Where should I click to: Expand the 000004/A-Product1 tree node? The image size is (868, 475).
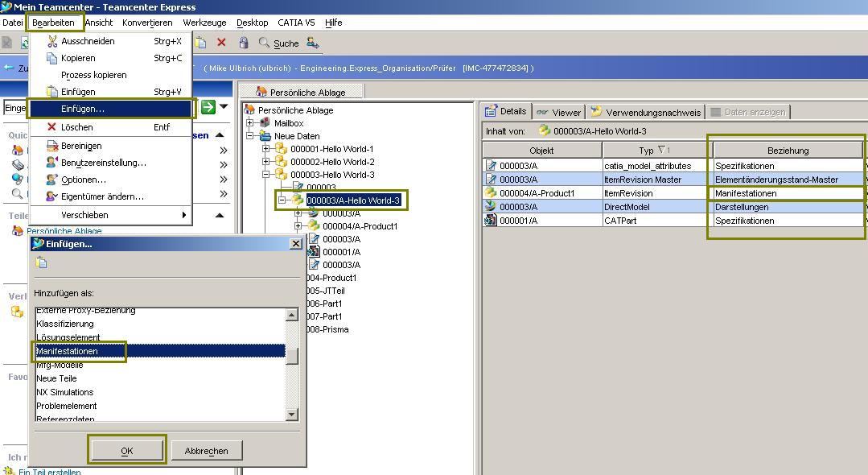(298, 225)
